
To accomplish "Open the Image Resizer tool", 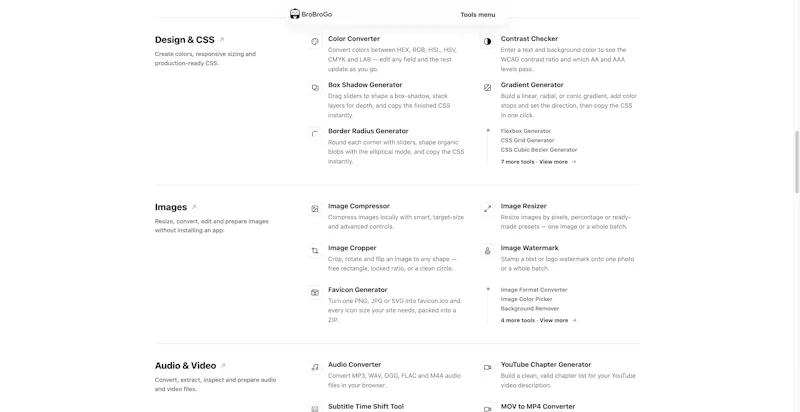I will pos(523,206).
